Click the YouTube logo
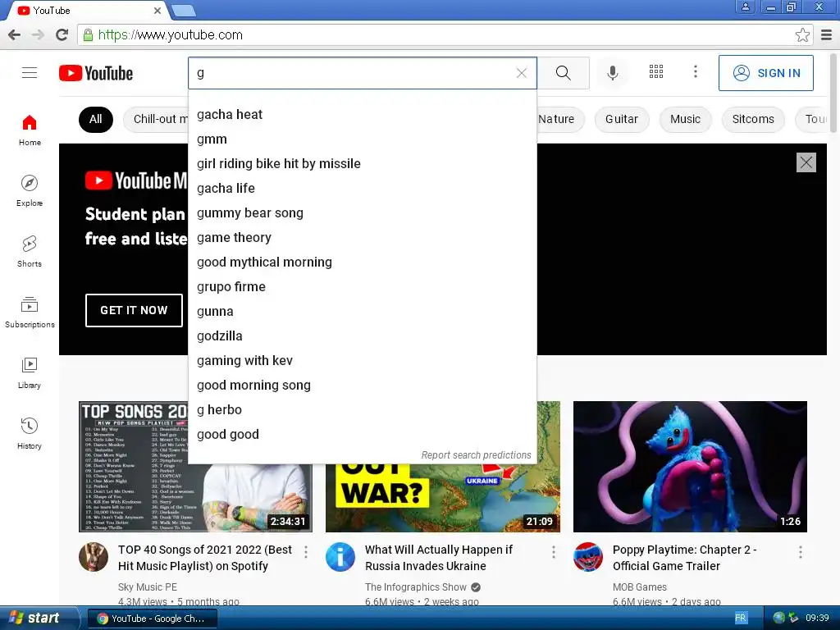Image resolution: width=840 pixels, height=630 pixels. (x=96, y=73)
